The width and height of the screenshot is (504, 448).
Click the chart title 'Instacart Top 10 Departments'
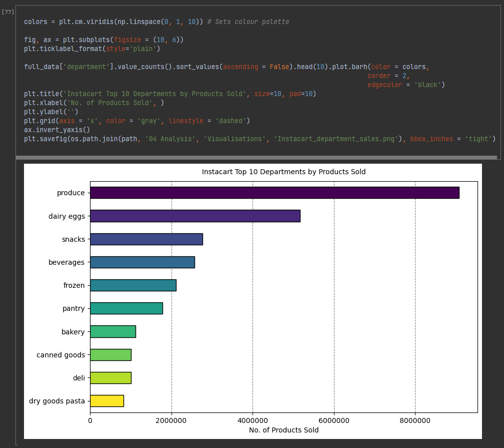(x=283, y=172)
